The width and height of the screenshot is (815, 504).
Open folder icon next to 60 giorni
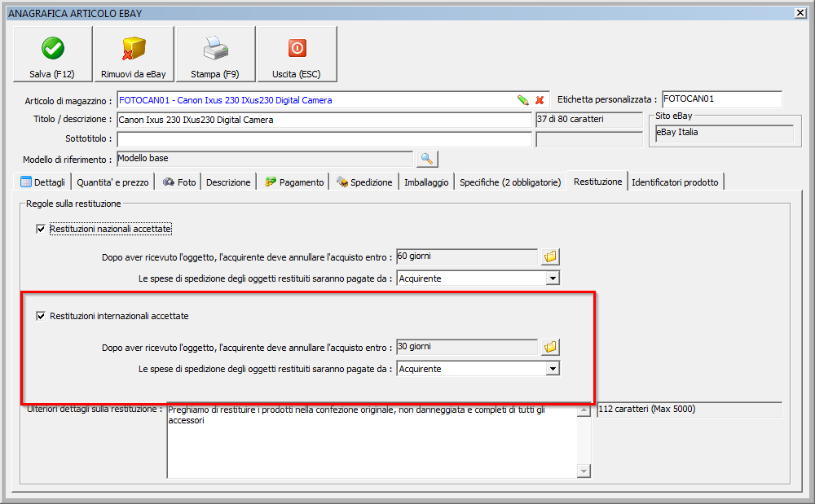click(x=550, y=256)
